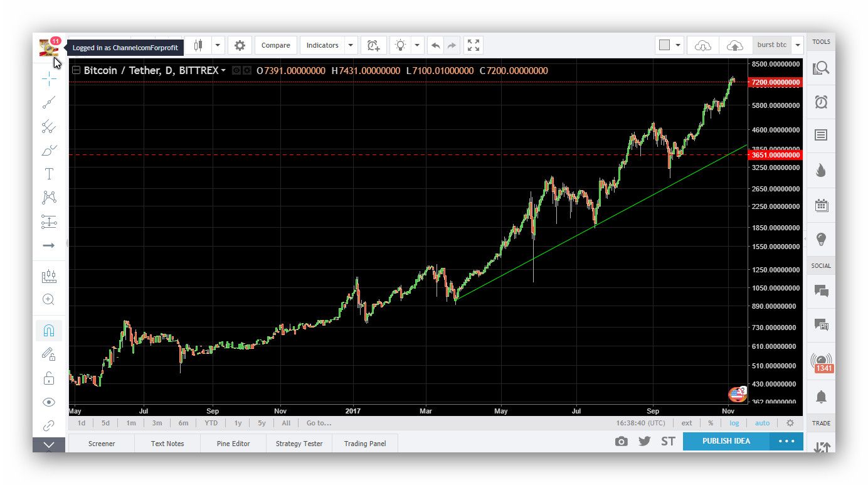This screenshot has width=868, height=485.
Task: Select the crosshair cursor tool
Action: click(x=49, y=78)
